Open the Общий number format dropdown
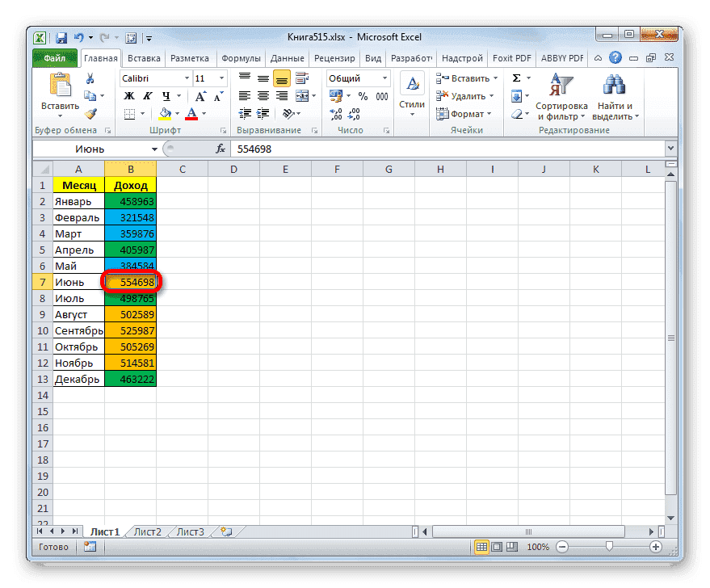 (x=384, y=78)
